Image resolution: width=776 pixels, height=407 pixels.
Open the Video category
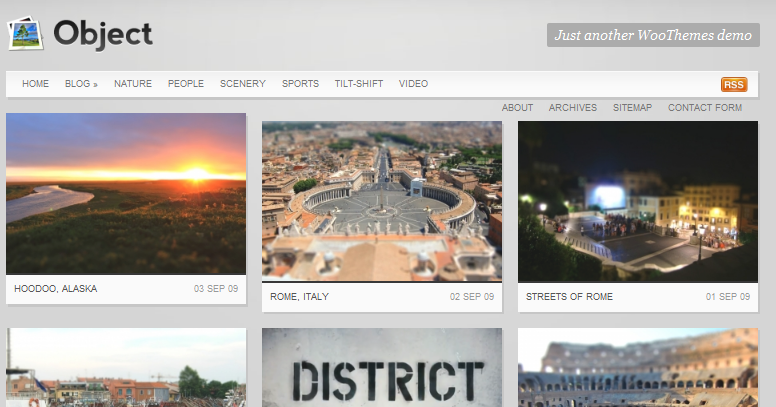click(413, 84)
